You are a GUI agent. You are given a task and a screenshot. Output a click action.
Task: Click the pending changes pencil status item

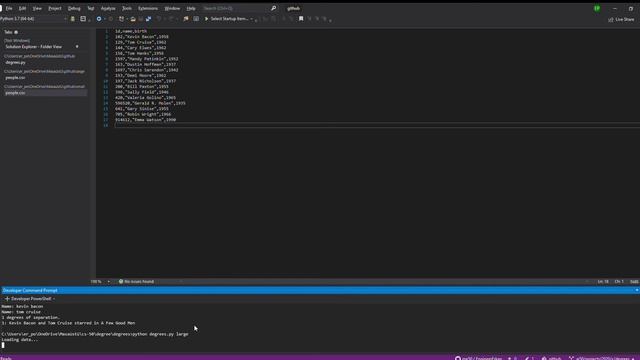530,358
